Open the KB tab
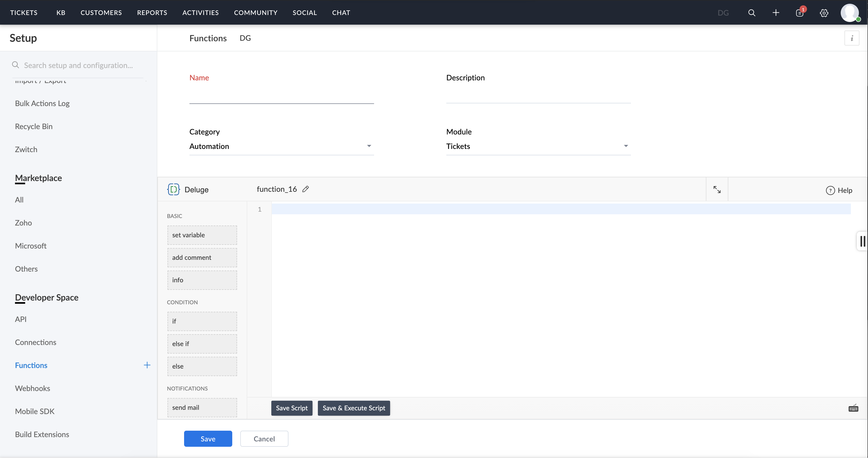This screenshot has height=458, width=868. 61,13
